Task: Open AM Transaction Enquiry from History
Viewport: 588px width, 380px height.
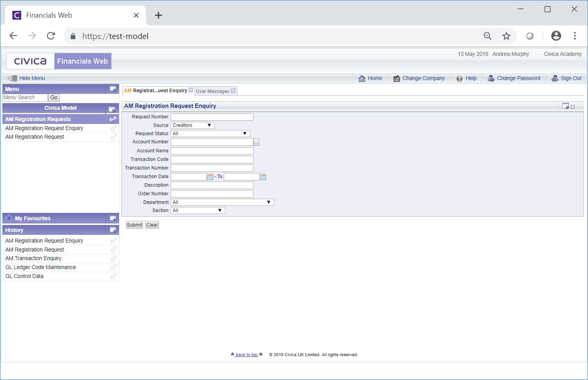Action: (x=33, y=259)
